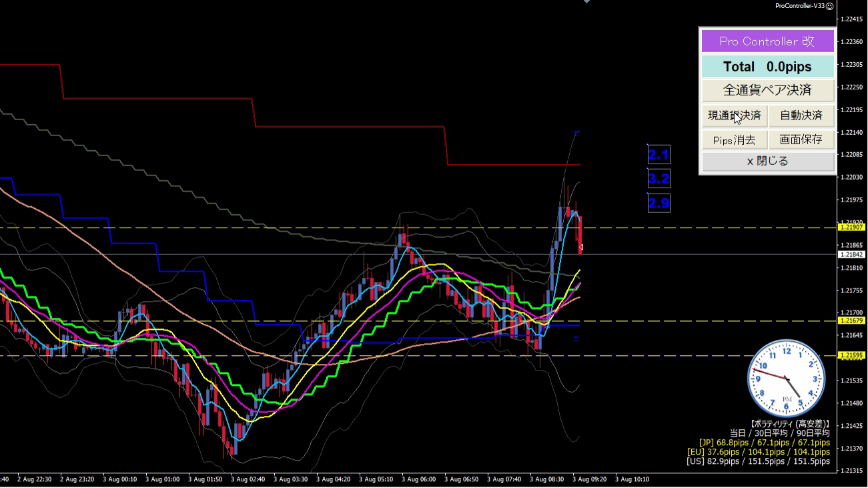Click the 全通貨ペア決済 button
The height and width of the screenshot is (488, 868).
(767, 90)
